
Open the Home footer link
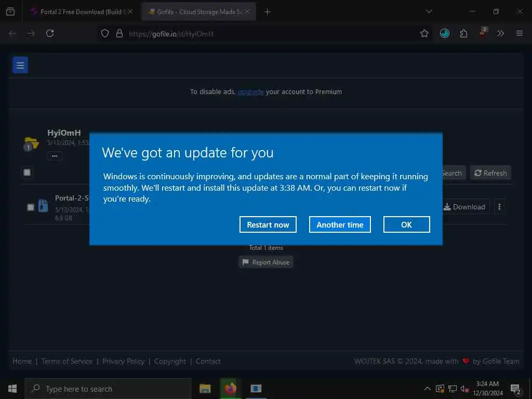coord(22,362)
